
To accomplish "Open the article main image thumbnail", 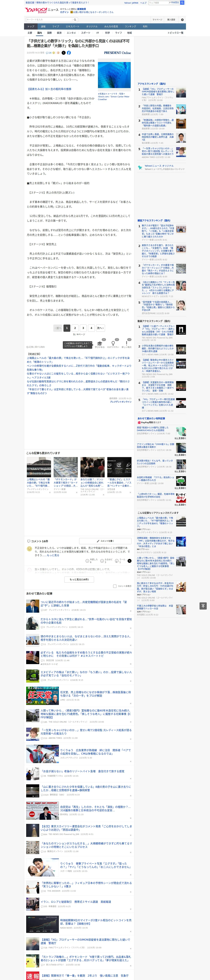I will pyautogui.click(x=114, y=75).
